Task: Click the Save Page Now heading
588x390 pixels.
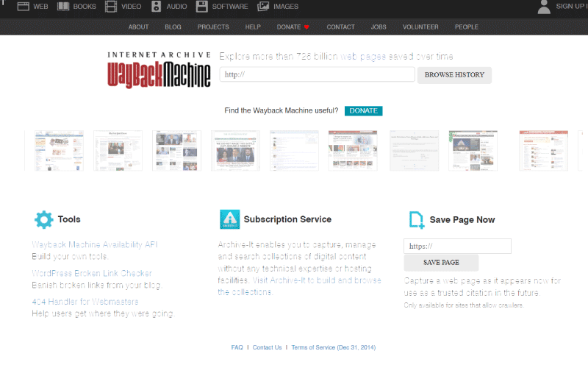Action: click(462, 220)
